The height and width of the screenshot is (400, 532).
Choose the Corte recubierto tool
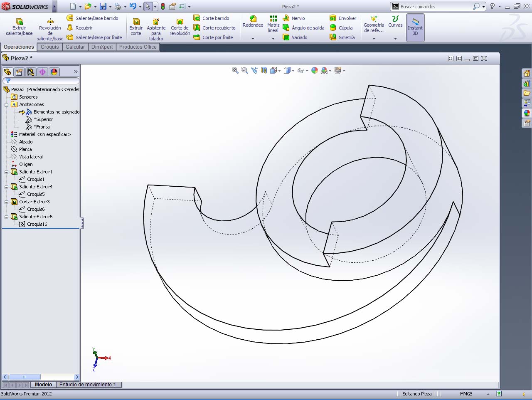(214, 28)
